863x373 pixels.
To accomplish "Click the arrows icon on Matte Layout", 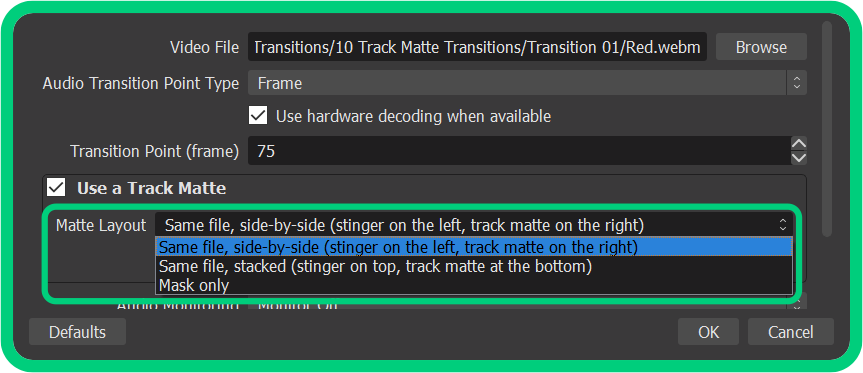I will [783, 224].
